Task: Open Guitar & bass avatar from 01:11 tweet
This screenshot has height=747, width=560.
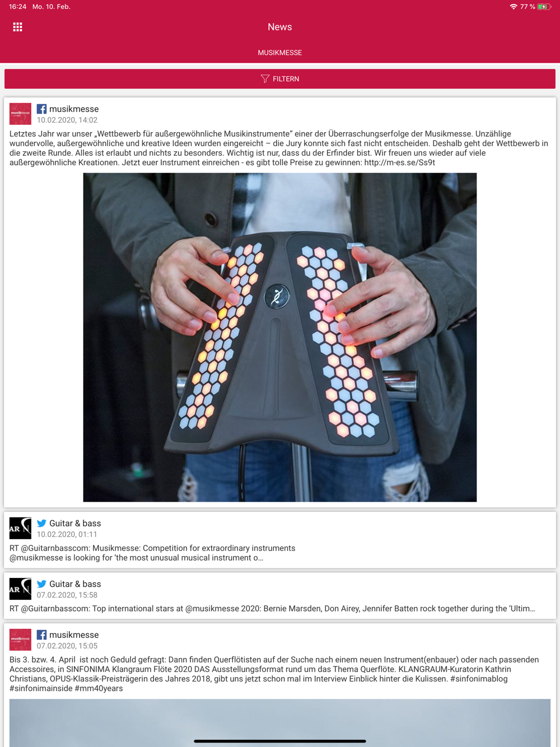Action: (x=20, y=528)
